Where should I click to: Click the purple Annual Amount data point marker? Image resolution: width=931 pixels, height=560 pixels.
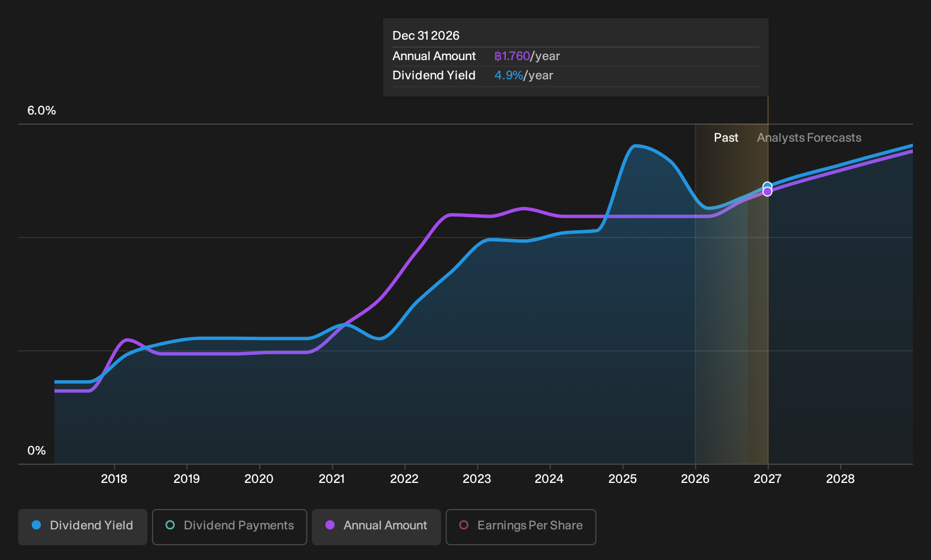coord(767,192)
